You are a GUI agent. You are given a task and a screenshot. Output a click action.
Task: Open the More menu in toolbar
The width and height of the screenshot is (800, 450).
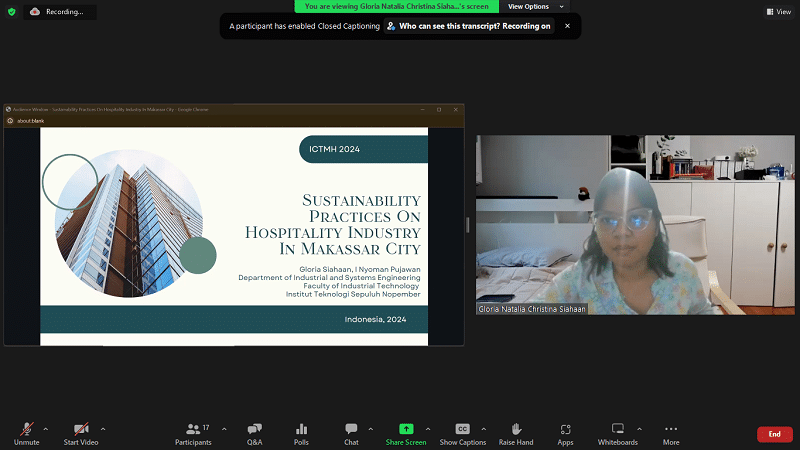[x=670, y=429]
